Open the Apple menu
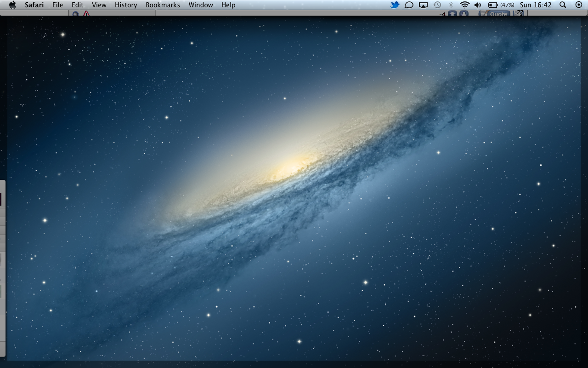588x368 pixels. click(12, 5)
